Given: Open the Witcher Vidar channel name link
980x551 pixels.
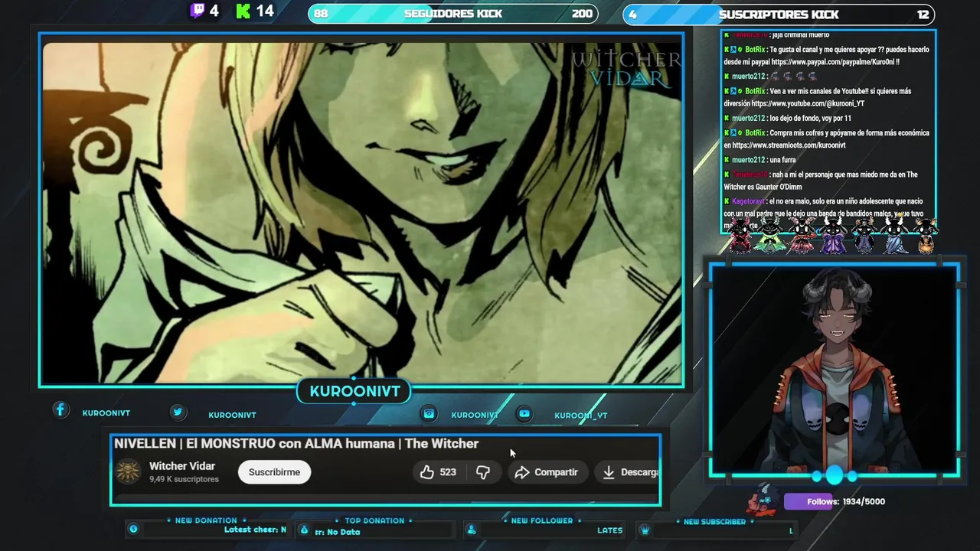Looking at the screenshot, I should [182, 466].
